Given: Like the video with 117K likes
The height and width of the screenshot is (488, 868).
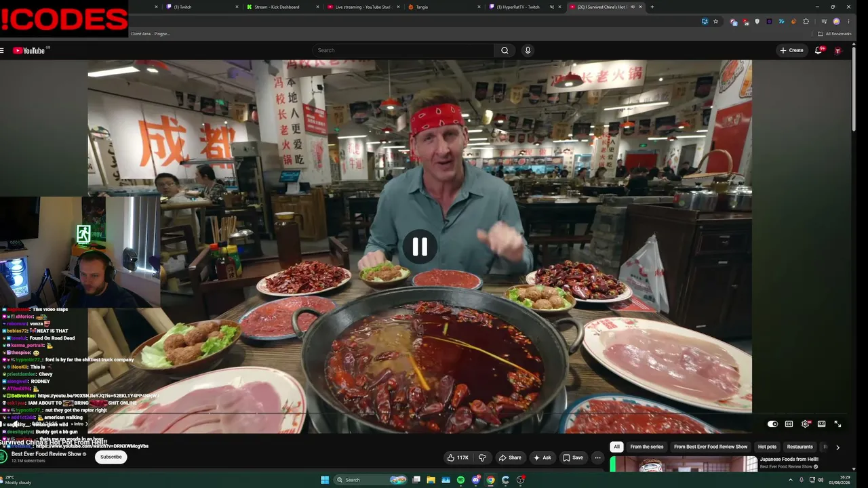Looking at the screenshot, I should click(x=458, y=457).
